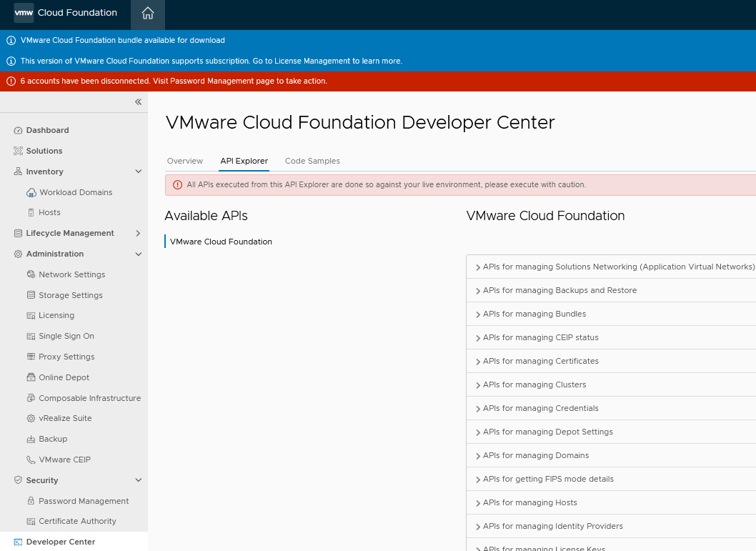The width and height of the screenshot is (756, 551).
Task: Navigate to Hosts in Inventory
Action: click(x=49, y=212)
